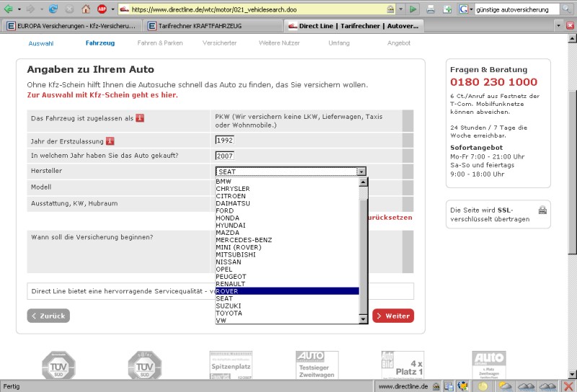Choose CHRYSLER in manufacturer list
The width and height of the screenshot is (577, 392).
click(x=287, y=189)
